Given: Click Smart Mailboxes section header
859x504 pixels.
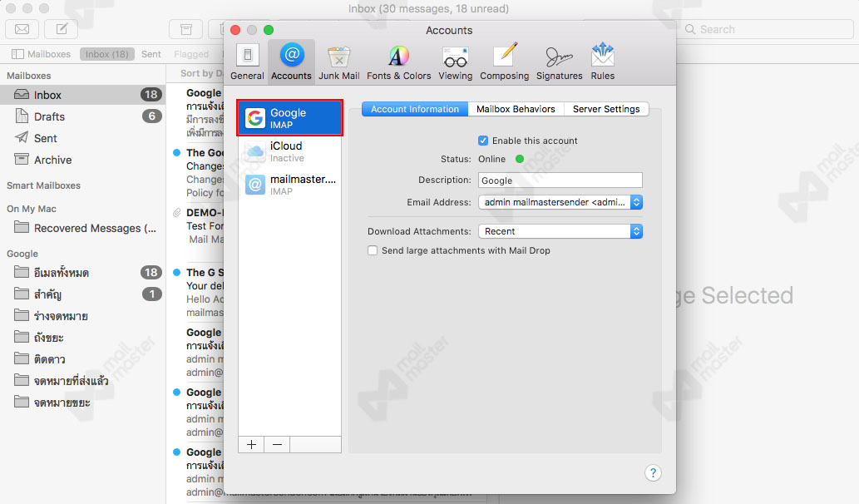Looking at the screenshot, I should point(43,185).
